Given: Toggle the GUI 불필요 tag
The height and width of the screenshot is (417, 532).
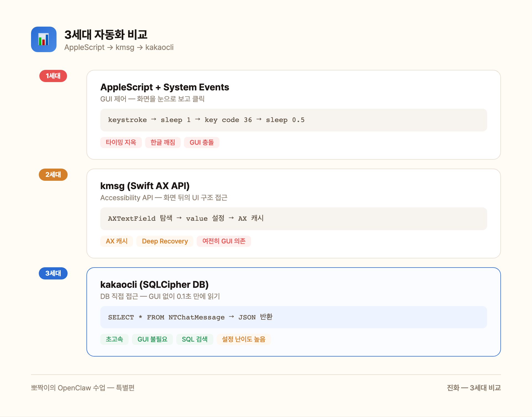Looking at the screenshot, I should click(x=152, y=339).
